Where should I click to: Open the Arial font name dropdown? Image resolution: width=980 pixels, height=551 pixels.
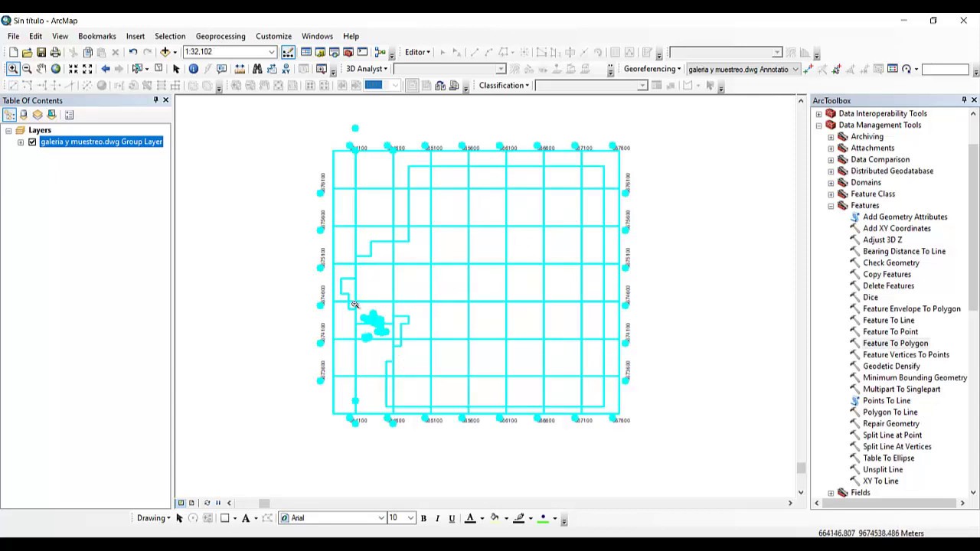381,518
